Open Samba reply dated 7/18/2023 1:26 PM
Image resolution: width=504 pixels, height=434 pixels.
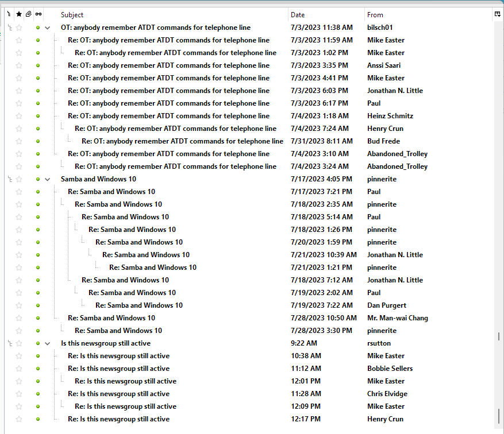click(132, 230)
